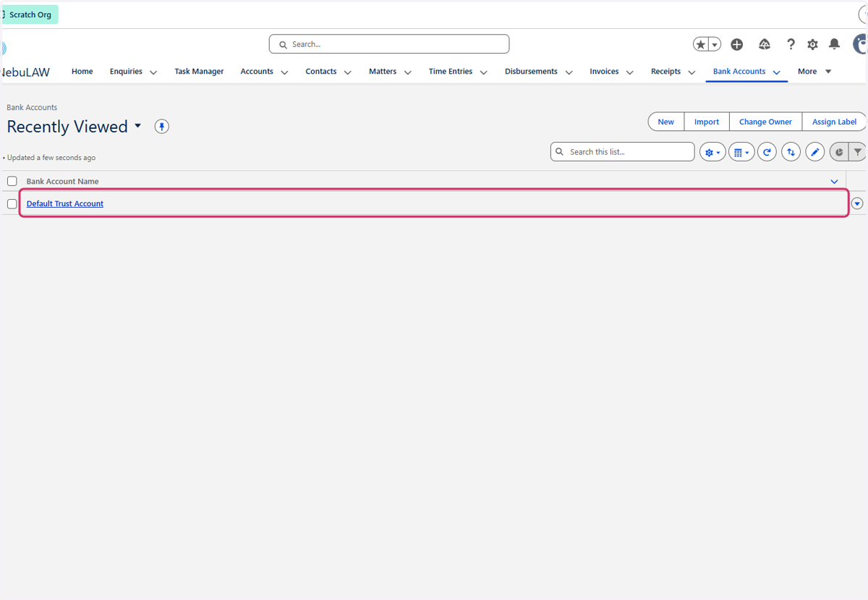Open the Time Entries tab

tap(451, 72)
